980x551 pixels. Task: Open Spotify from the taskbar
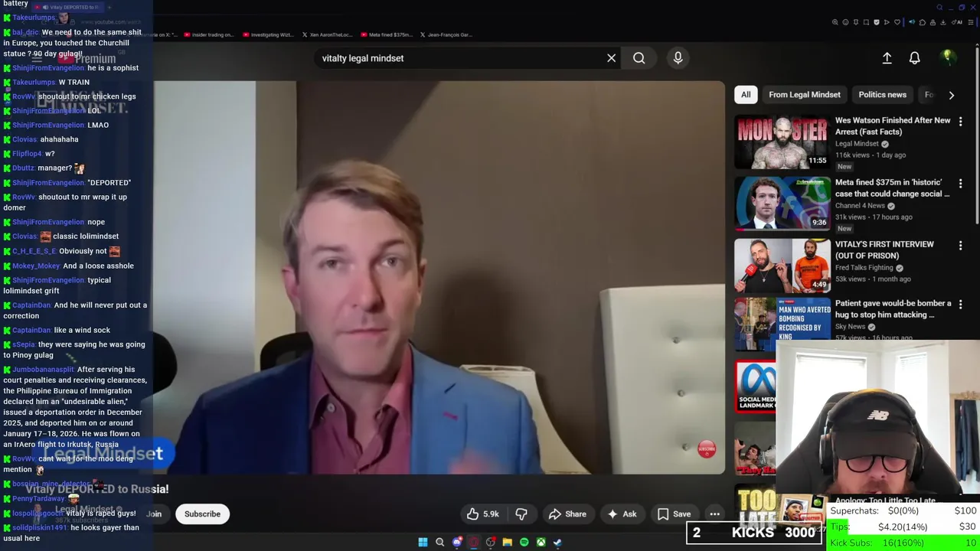click(x=524, y=543)
